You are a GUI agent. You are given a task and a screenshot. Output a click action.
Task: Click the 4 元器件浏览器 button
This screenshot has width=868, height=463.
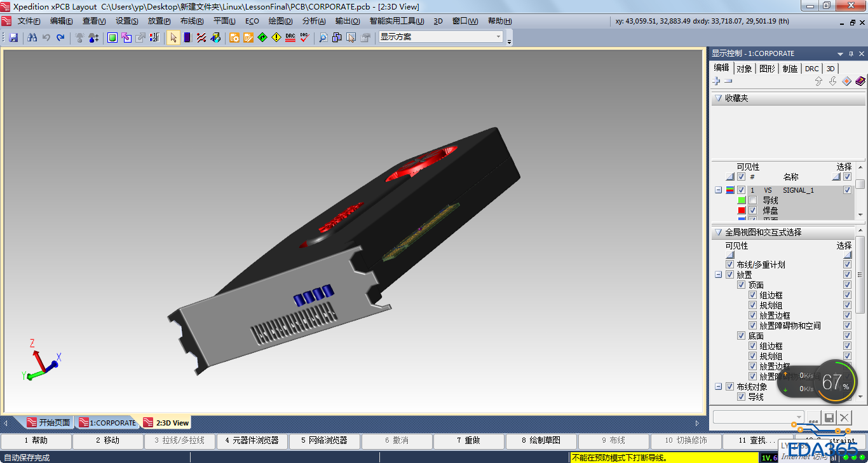coord(252,440)
